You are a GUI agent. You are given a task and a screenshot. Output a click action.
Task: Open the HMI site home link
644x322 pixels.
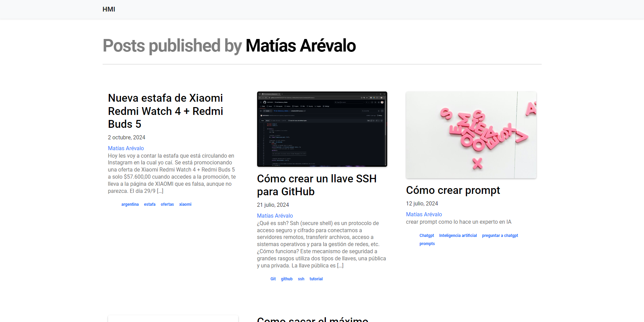(109, 9)
